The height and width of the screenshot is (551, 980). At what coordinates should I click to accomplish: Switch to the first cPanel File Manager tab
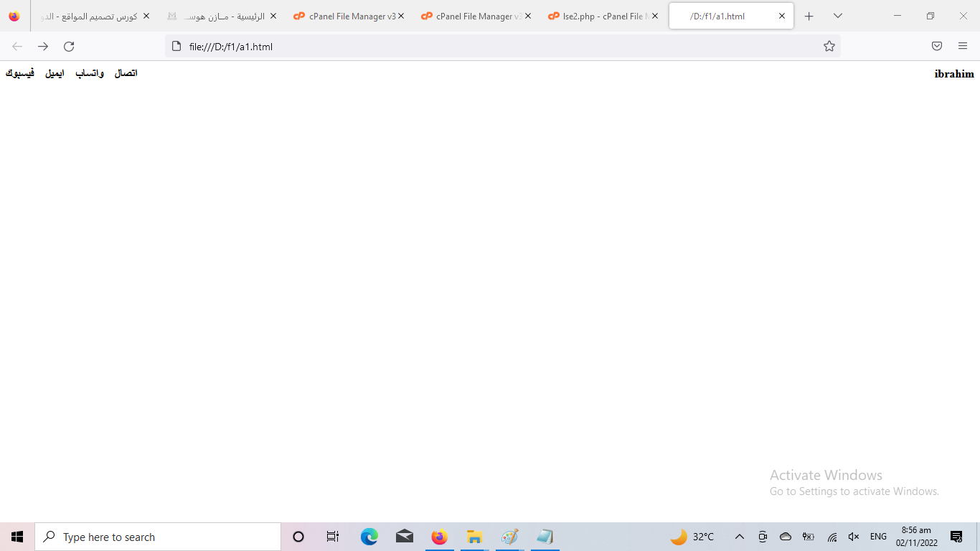(348, 16)
